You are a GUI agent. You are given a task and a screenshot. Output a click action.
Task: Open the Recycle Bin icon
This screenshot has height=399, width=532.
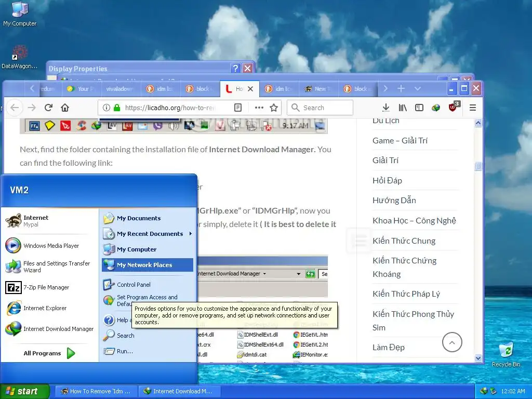(506, 354)
